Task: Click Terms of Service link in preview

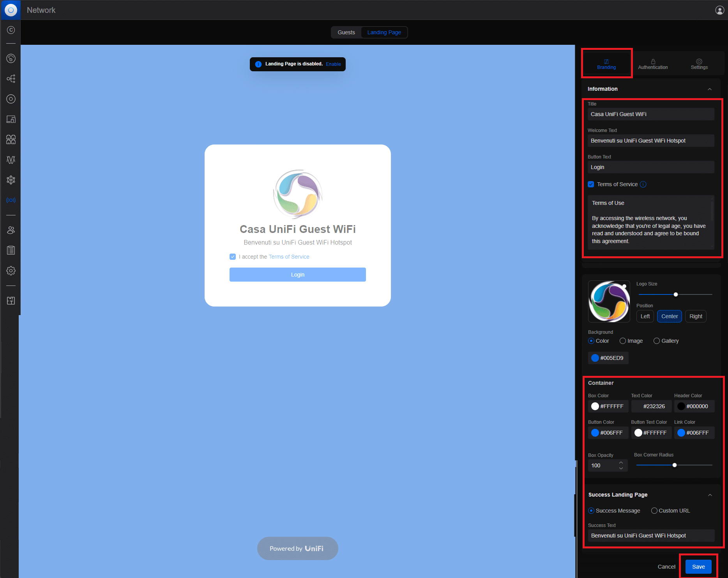Action: coord(289,257)
